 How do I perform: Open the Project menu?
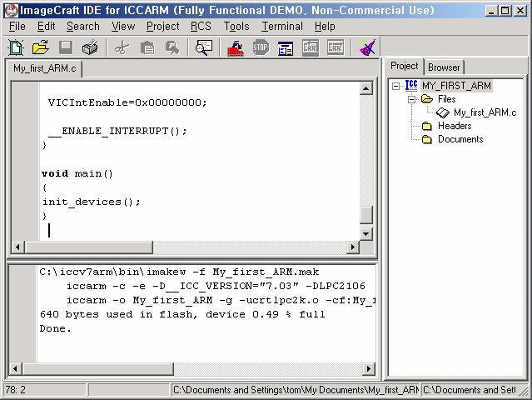[x=163, y=26]
